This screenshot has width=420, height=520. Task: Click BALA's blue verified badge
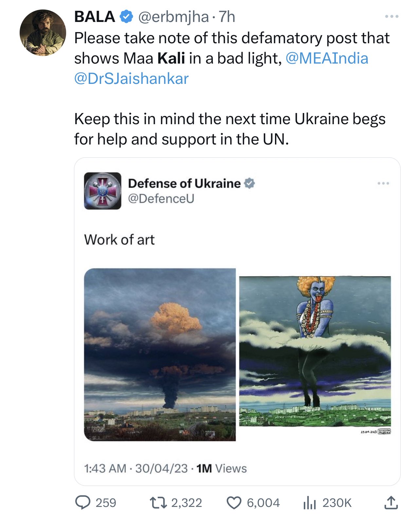coord(126,16)
